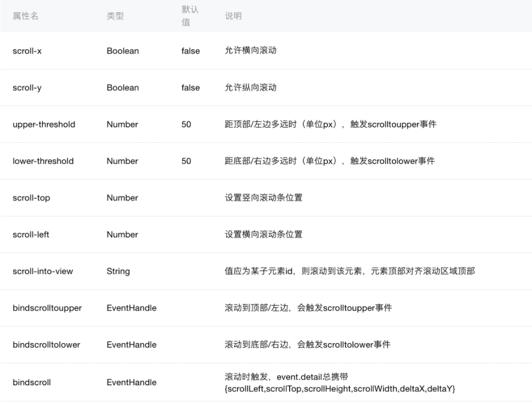Select the scroll-top property name
Viewport: 532px width, 403px height.
click(31, 198)
